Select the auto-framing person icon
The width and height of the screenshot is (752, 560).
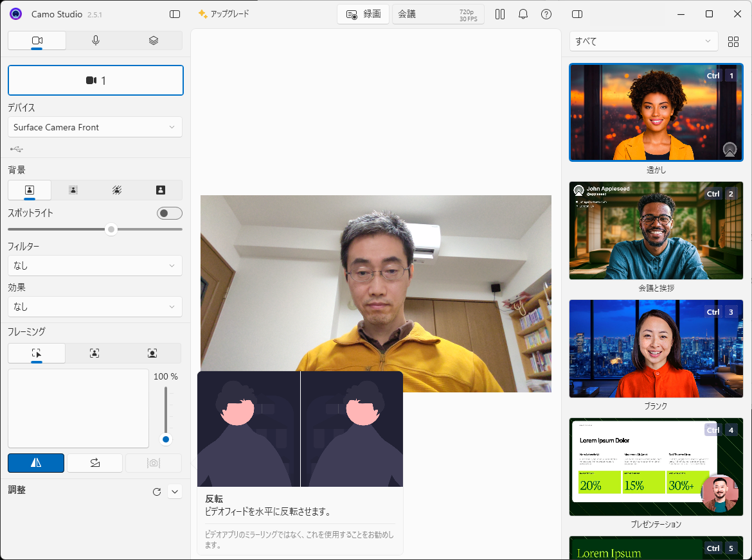coord(94,354)
